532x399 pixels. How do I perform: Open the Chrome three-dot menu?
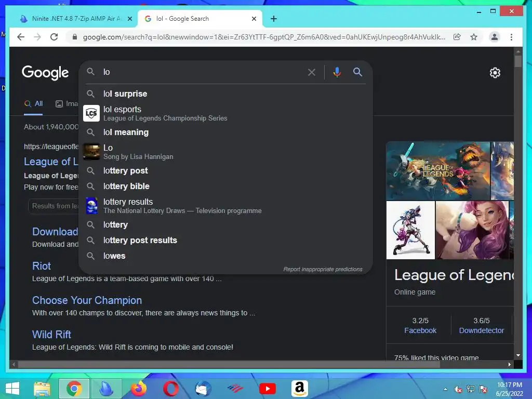511,37
